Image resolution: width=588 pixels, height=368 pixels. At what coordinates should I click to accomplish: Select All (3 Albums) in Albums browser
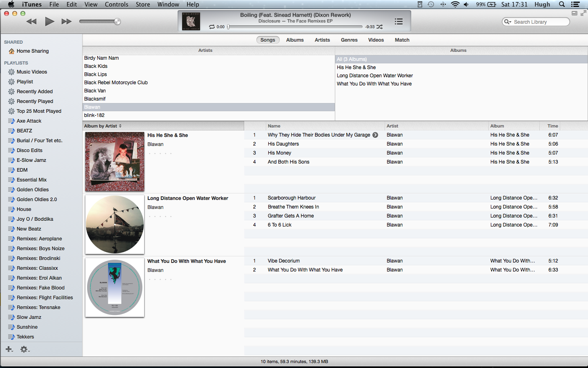click(461, 59)
